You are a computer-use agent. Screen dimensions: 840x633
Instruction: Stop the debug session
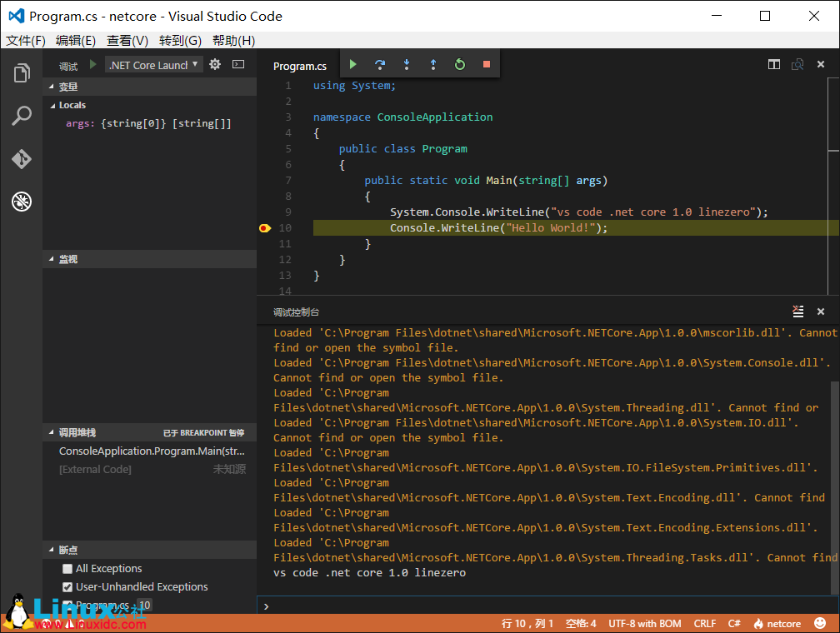[x=487, y=64]
